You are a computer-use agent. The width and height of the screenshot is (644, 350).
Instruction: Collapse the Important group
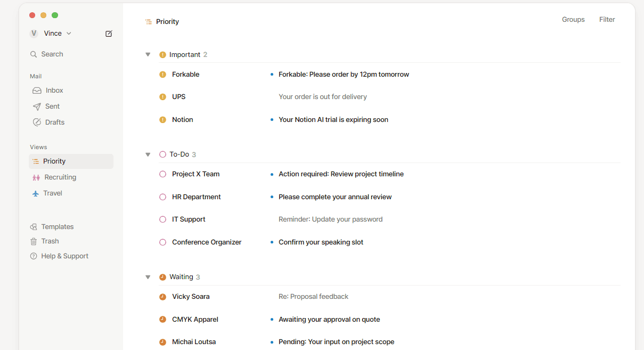click(148, 54)
